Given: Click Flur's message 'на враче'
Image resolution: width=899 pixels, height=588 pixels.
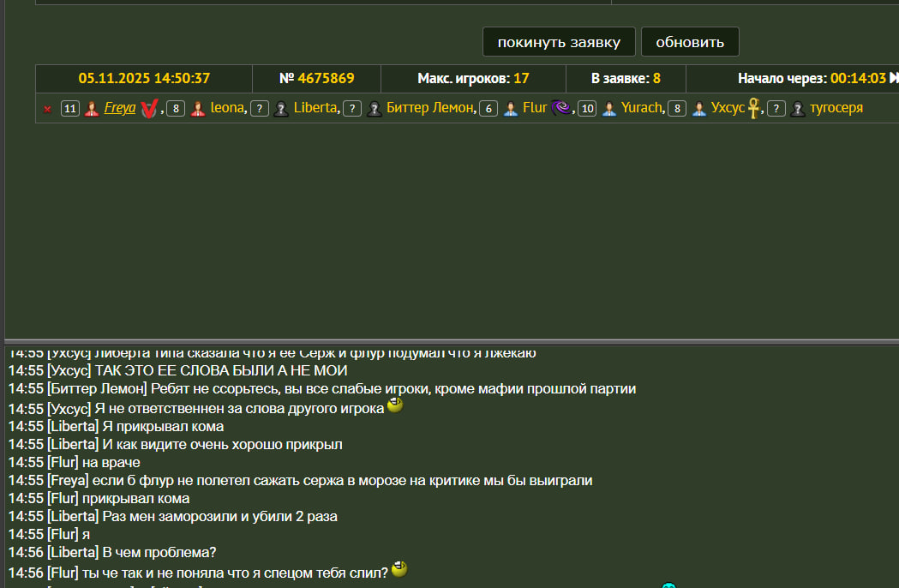Looking at the screenshot, I should click(x=111, y=462).
